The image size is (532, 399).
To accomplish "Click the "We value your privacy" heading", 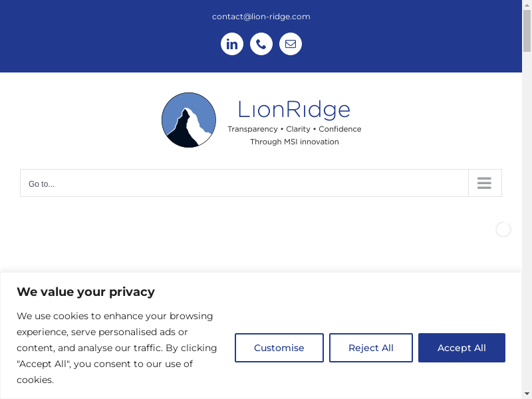I will (x=86, y=291).
